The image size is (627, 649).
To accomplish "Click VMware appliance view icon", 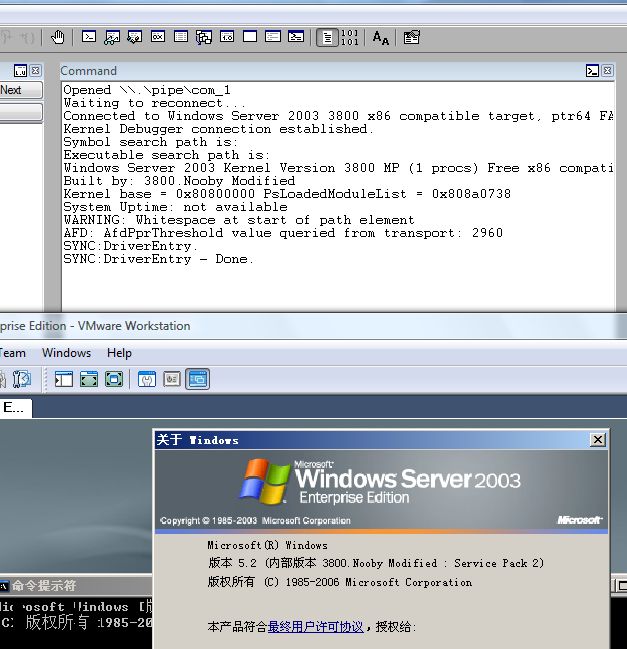I will tap(172, 379).
